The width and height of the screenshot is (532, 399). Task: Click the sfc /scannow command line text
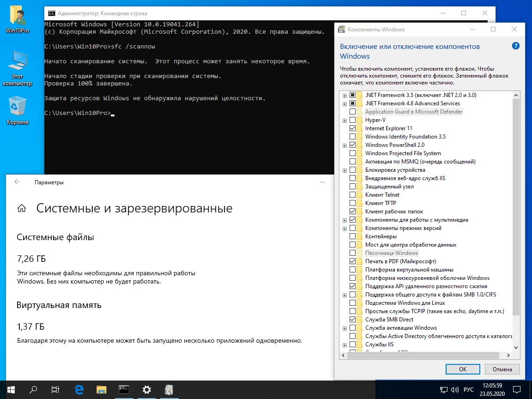point(133,47)
